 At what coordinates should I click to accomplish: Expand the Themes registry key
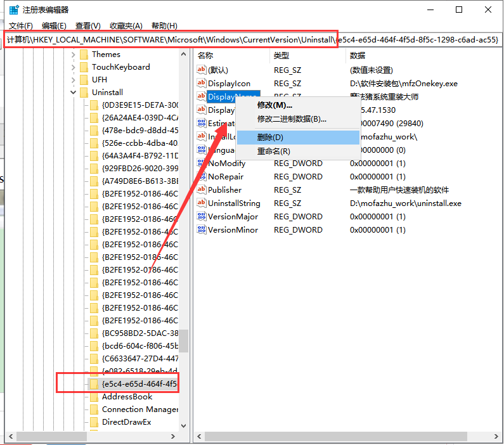coord(74,55)
